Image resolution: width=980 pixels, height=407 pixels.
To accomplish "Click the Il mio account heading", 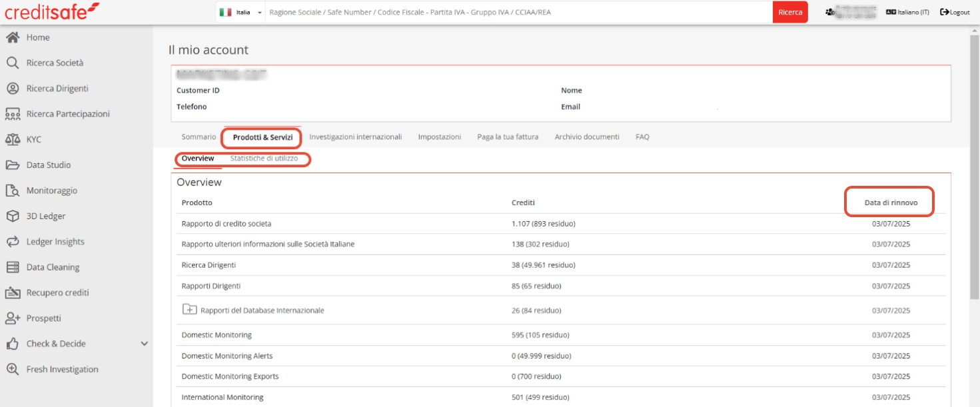I will 209,50.
